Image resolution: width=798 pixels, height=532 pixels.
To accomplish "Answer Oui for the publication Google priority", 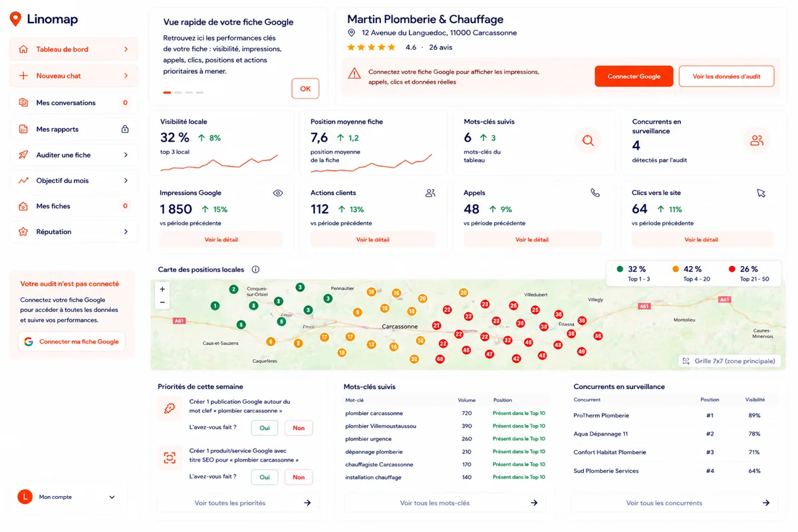I will coord(265,428).
